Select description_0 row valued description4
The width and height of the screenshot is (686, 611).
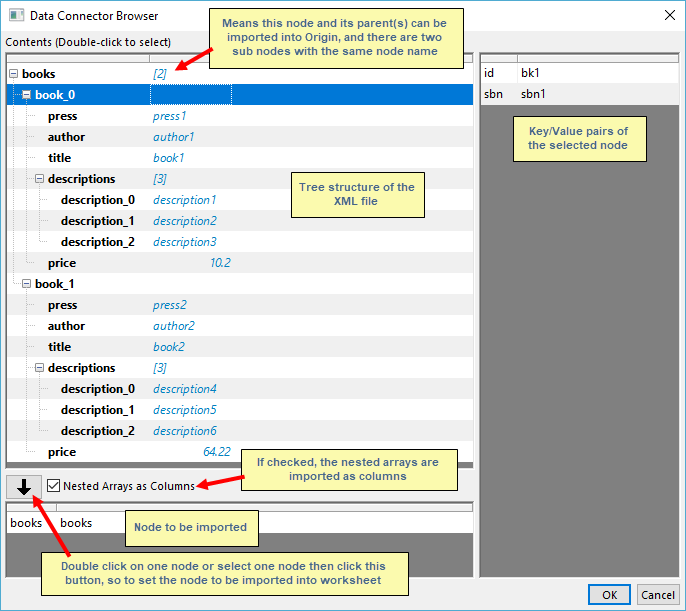point(240,389)
